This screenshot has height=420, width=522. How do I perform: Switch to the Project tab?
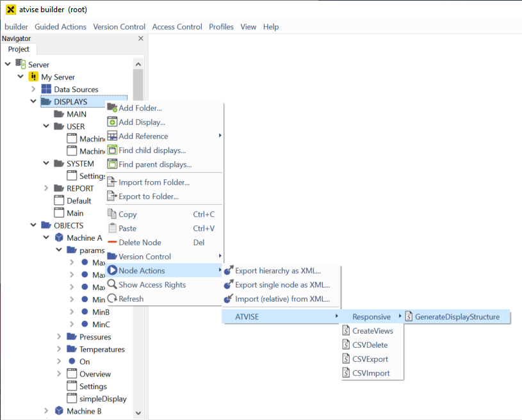coord(19,49)
